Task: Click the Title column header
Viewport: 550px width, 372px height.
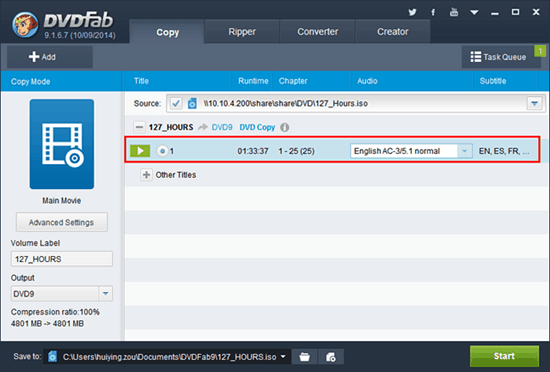Action: (141, 81)
